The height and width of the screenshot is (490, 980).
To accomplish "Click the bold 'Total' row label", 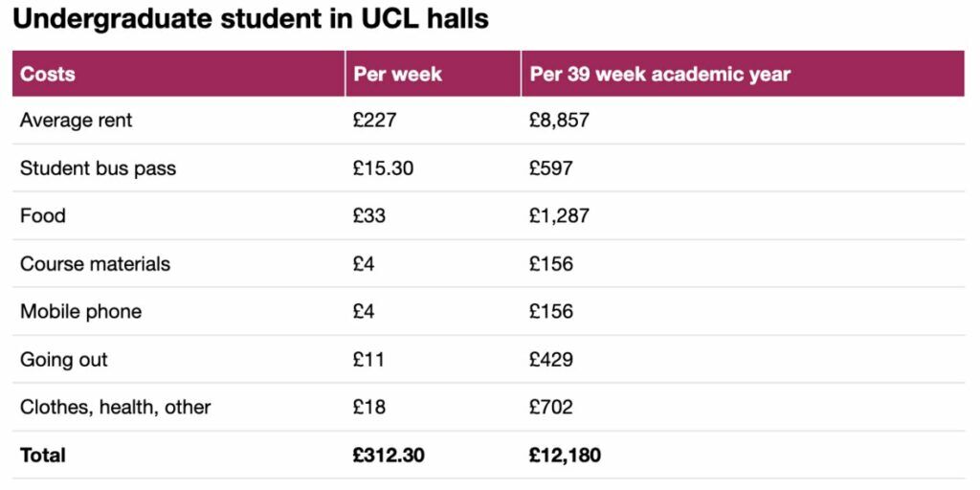I will coord(43,455).
